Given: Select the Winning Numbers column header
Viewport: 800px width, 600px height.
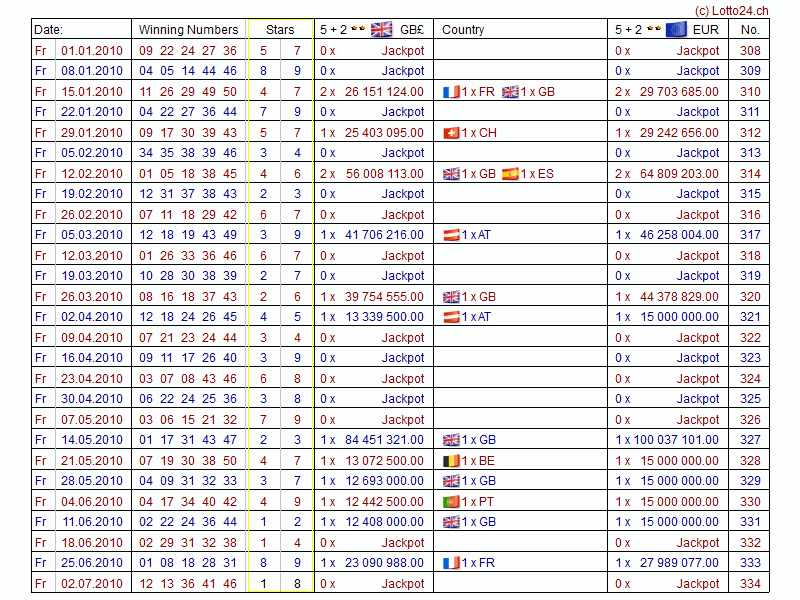Looking at the screenshot, I should coord(188,30).
